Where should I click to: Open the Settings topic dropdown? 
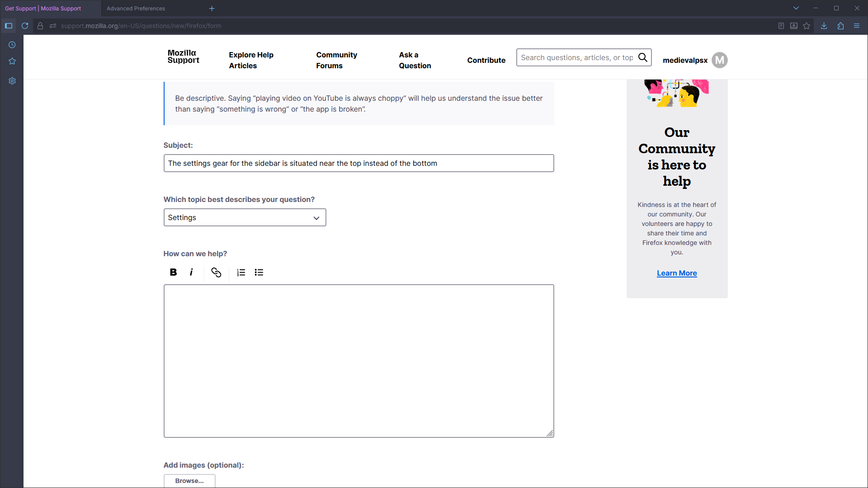click(245, 217)
